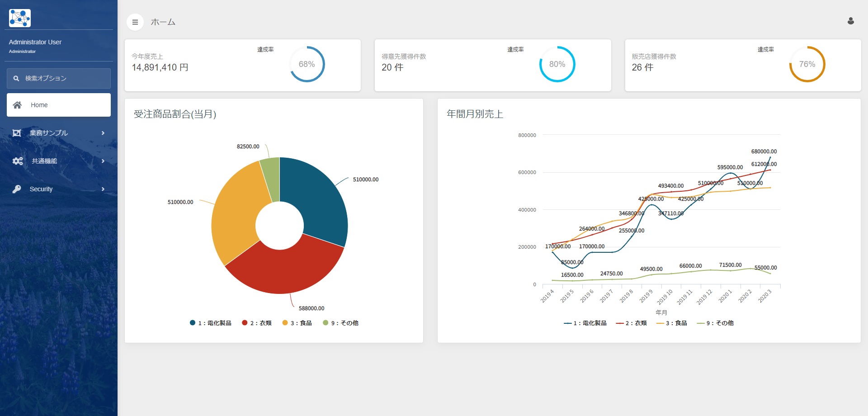This screenshot has height=416, width=868.
Task: Open 検索オプション search field
Action: point(59,79)
